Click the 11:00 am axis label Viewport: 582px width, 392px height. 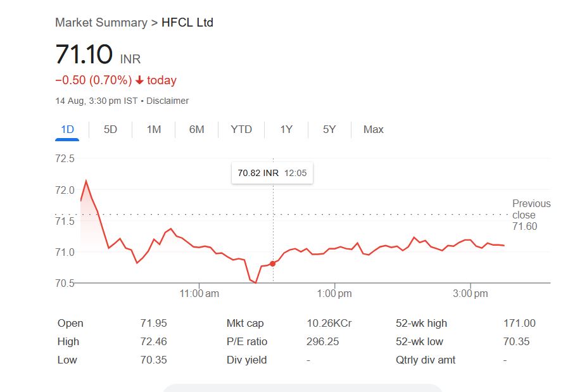[x=199, y=294]
